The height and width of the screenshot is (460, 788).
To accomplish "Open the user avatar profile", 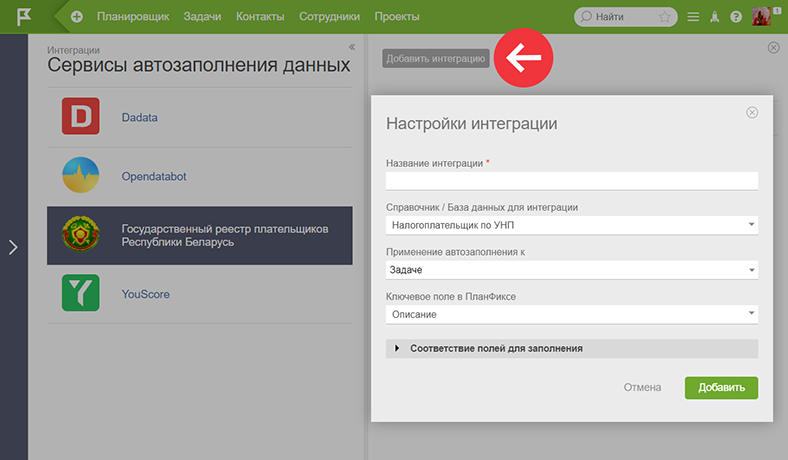I will coord(761,17).
